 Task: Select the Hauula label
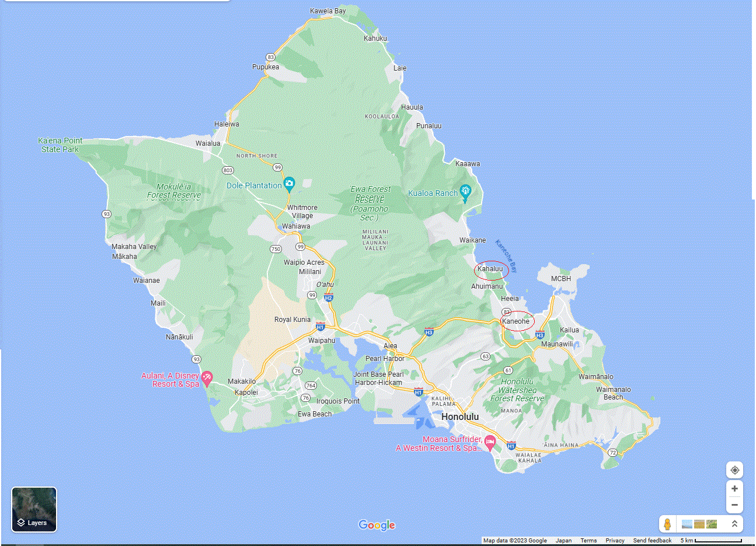(412, 107)
